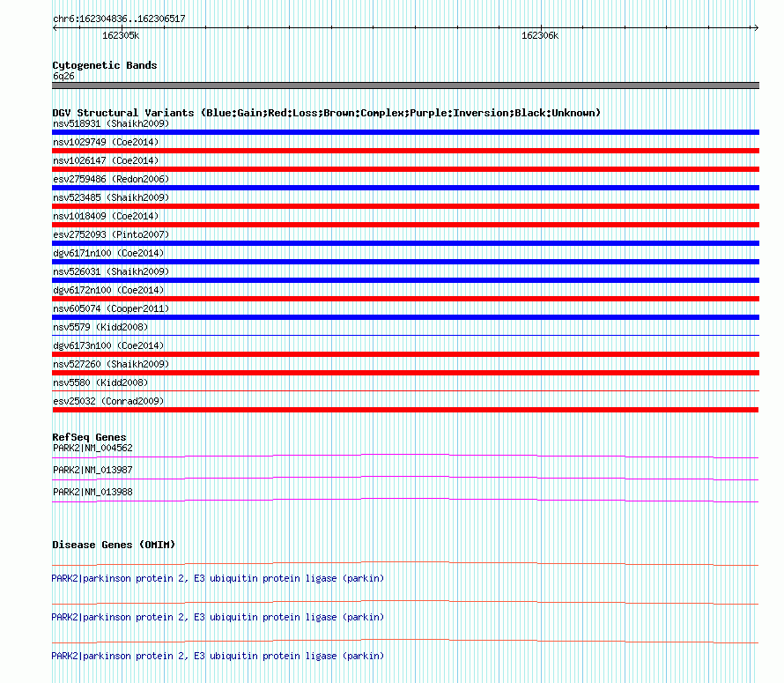
Task: Open the PARK2|NM_013988 transcript
Action: (92, 493)
